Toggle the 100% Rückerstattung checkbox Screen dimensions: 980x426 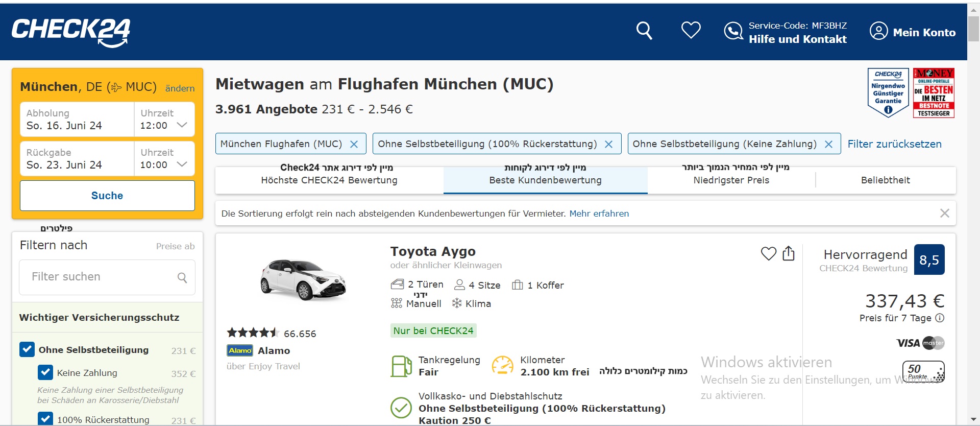45,419
